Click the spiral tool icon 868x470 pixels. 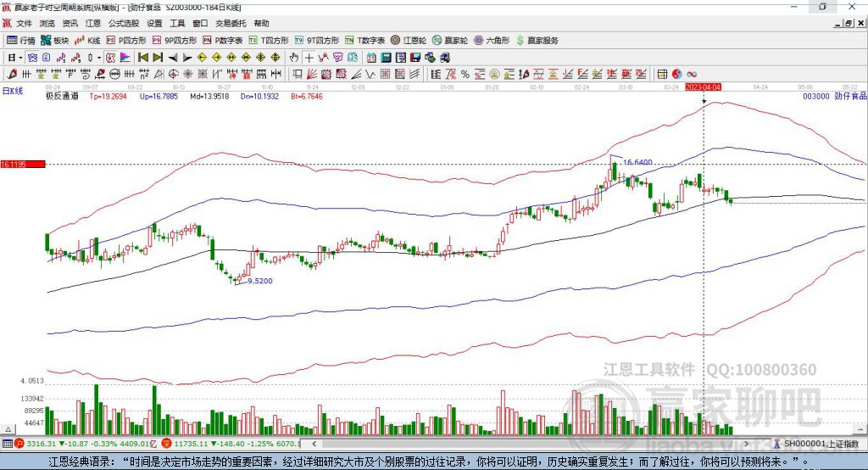click(x=86, y=74)
